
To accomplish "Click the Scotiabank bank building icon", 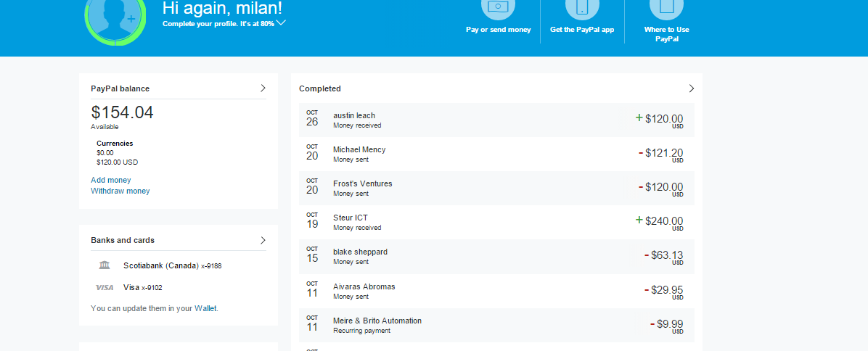I will tap(105, 265).
